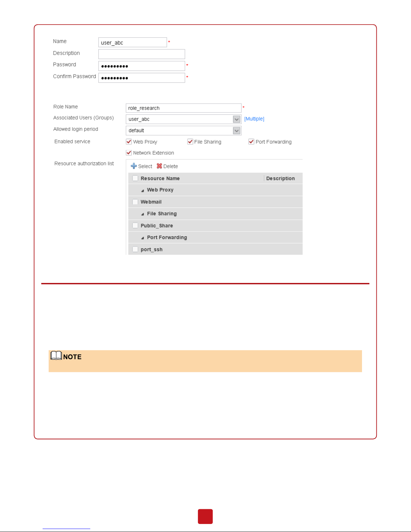Click the Name input field with user_abc
Viewport: 411px width, 532px height.
(x=133, y=42)
